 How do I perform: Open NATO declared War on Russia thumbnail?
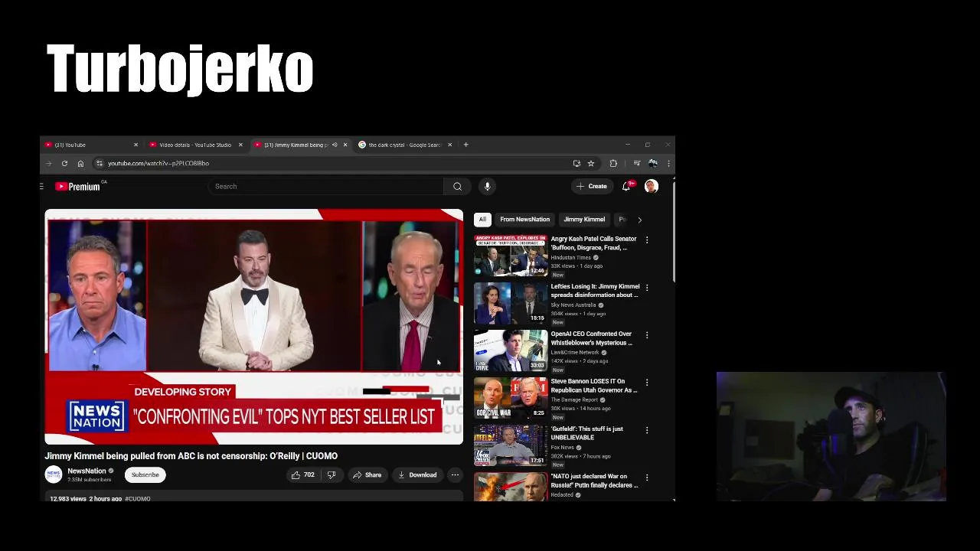[x=511, y=487]
